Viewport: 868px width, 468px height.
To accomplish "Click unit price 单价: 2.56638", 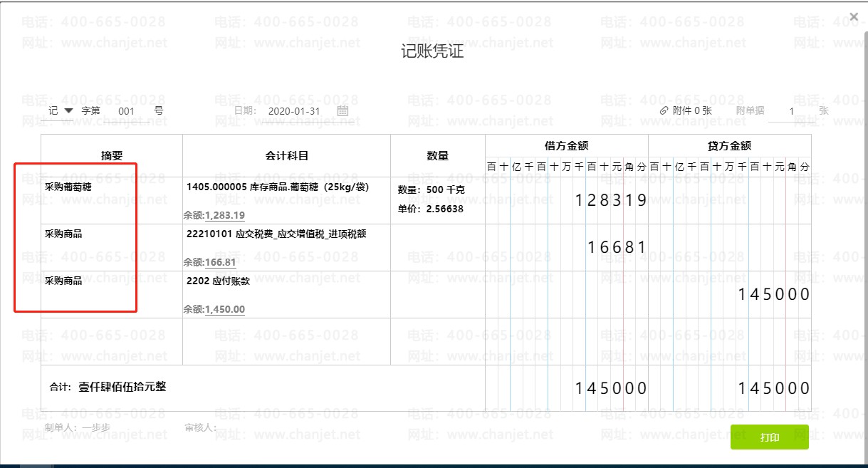I will [x=430, y=209].
